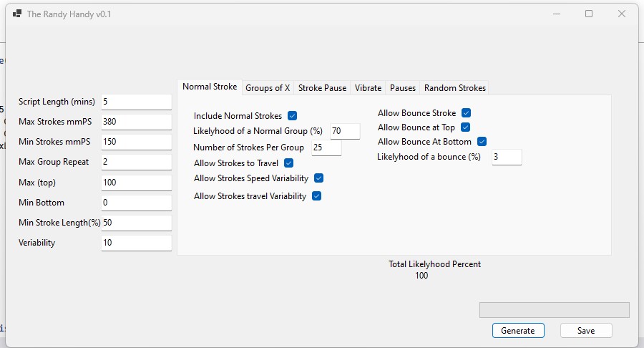This screenshot has height=348, width=644.
Task: Click the Min Bottom input field
Action: (x=137, y=203)
